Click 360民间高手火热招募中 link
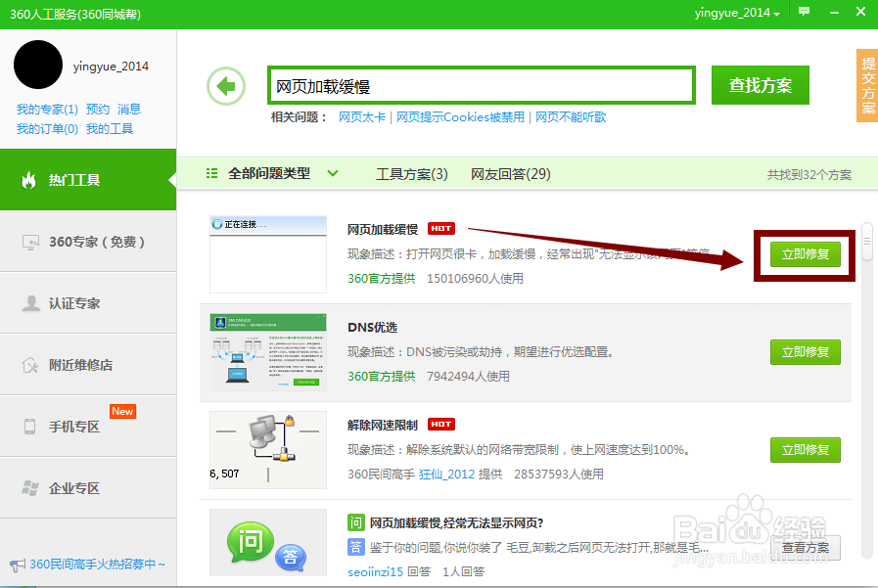This screenshot has width=878, height=588. 98,564
